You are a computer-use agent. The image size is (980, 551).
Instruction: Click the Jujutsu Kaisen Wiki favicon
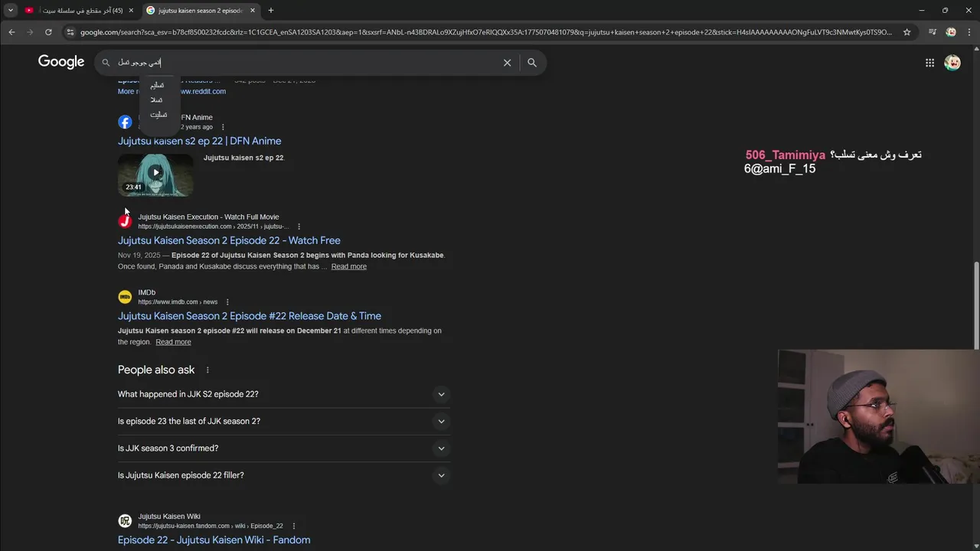coord(125,521)
